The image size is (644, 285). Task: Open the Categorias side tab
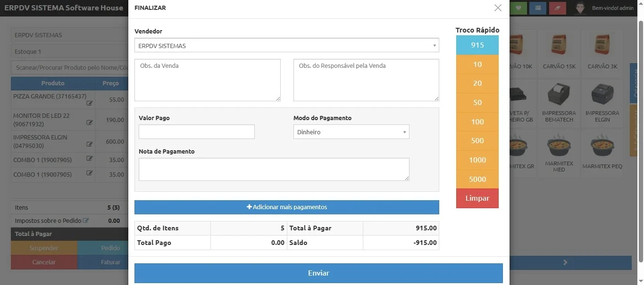[x=634, y=83]
